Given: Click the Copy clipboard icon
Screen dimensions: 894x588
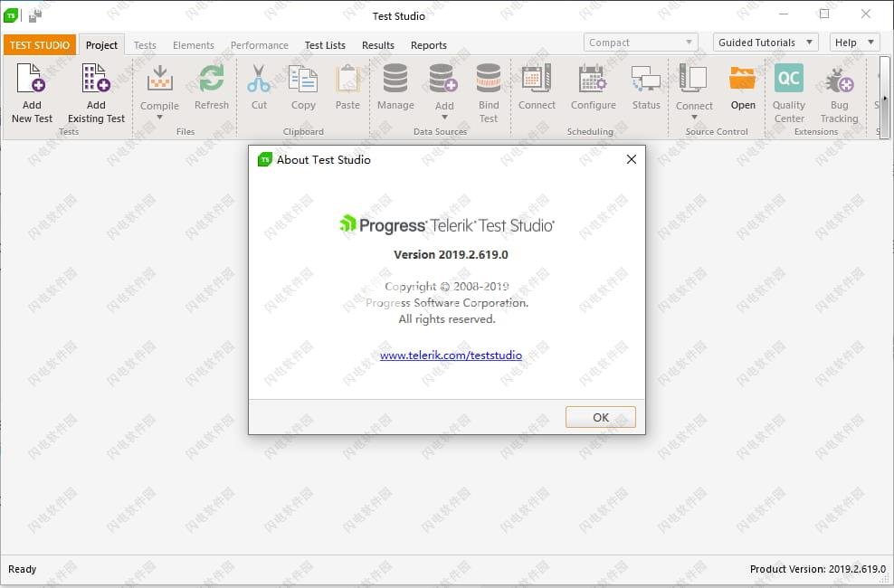Looking at the screenshot, I should pyautogui.click(x=303, y=78).
